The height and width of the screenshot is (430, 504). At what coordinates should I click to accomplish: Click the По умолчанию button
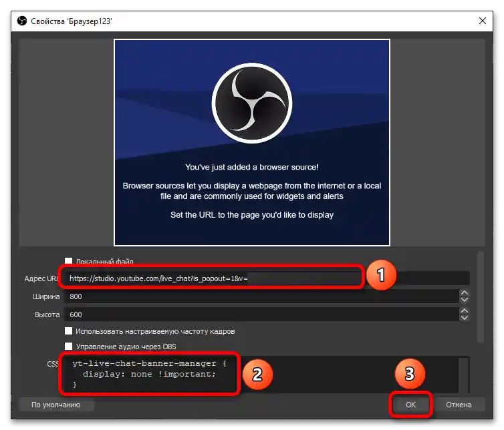[56, 405]
